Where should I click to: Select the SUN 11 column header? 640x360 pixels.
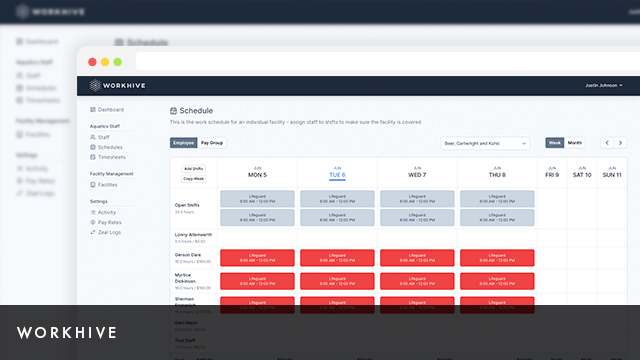(612, 172)
